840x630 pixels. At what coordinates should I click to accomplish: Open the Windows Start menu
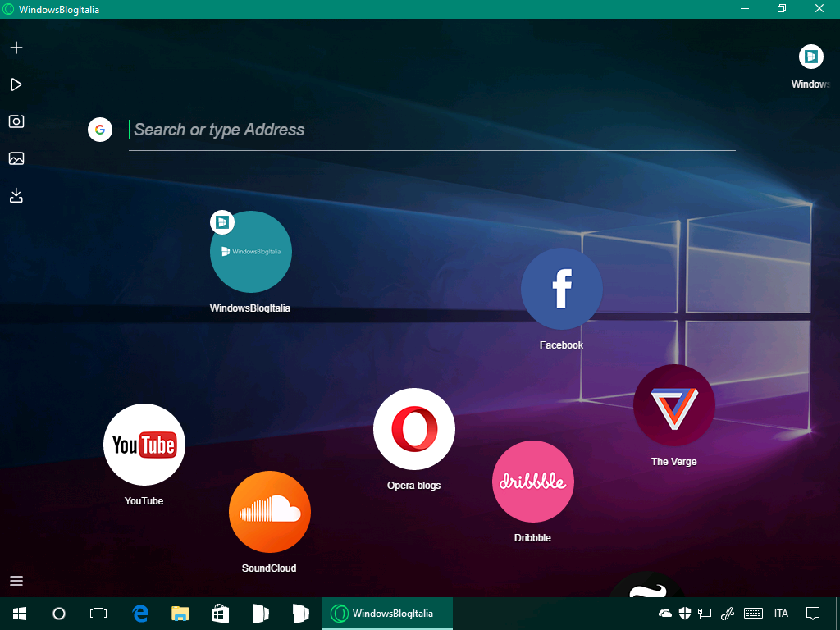pyautogui.click(x=20, y=614)
